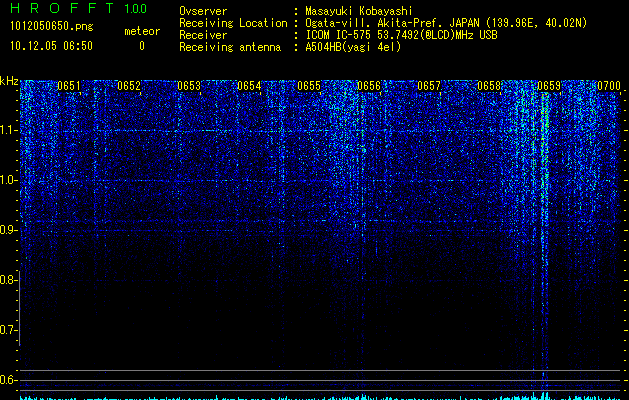Select antenna value A504HB(yagi 4el)
Screen dimensions: 629x400
click(353, 47)
